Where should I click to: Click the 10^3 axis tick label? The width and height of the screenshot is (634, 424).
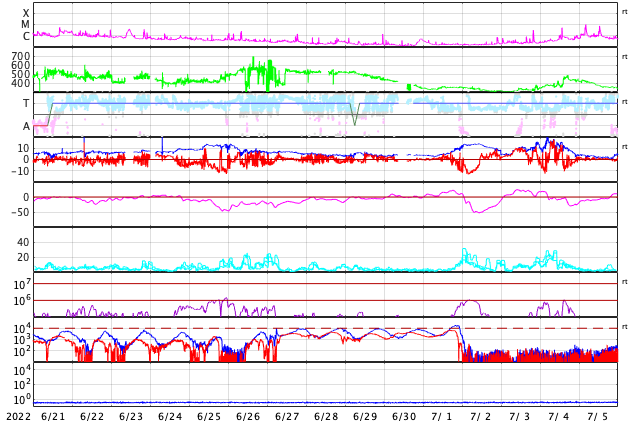click(22, 340)
